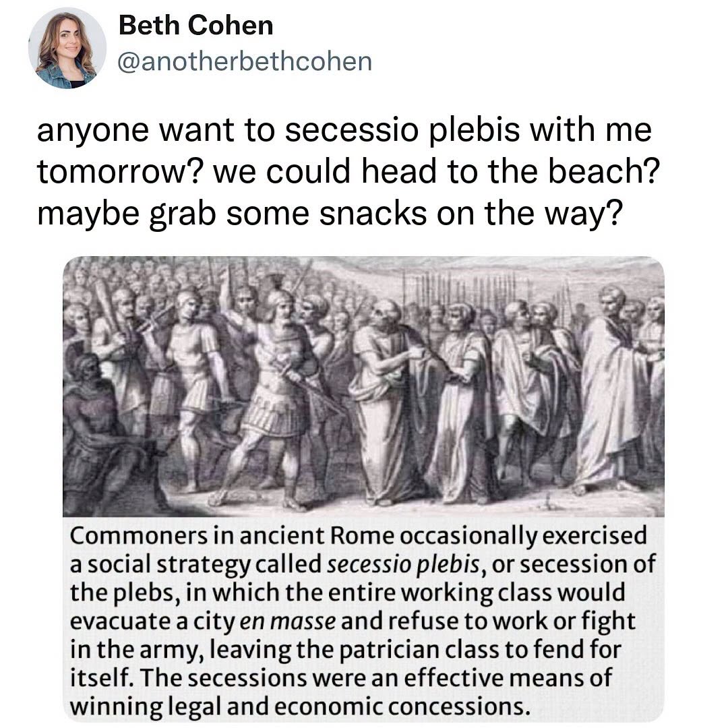Image resolution: width=728 pixels, height=728 pixels.
Task: Click "winning legal and economic concessions" line
Action: click(x=300, y=706)
